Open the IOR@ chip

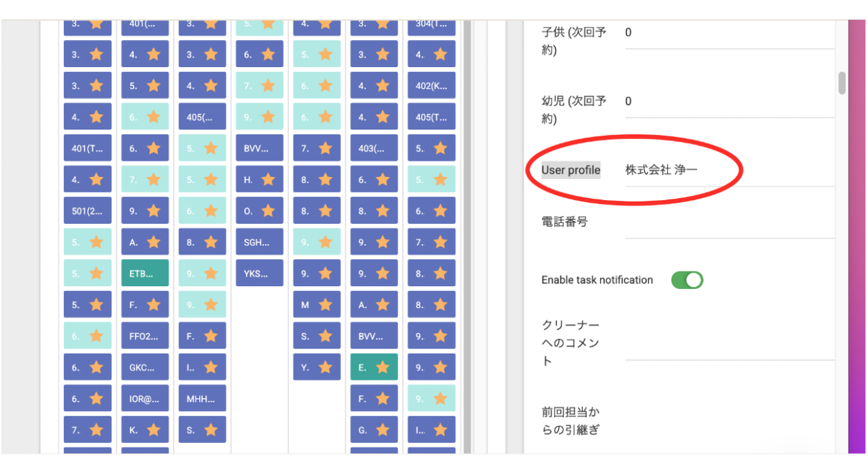click(145, 399)
